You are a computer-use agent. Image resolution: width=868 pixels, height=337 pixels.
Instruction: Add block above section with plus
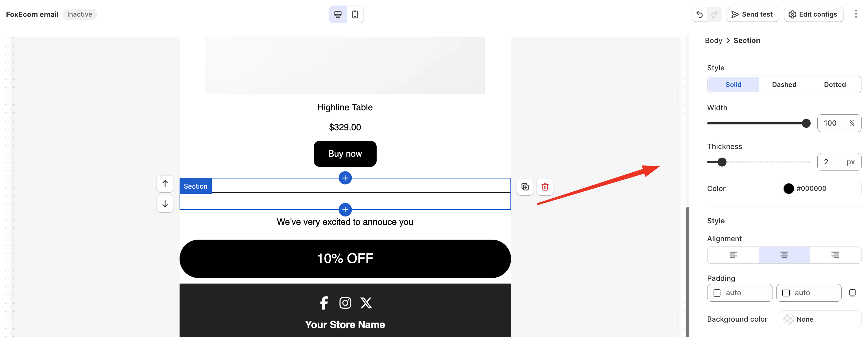click(x=345, y=178)
